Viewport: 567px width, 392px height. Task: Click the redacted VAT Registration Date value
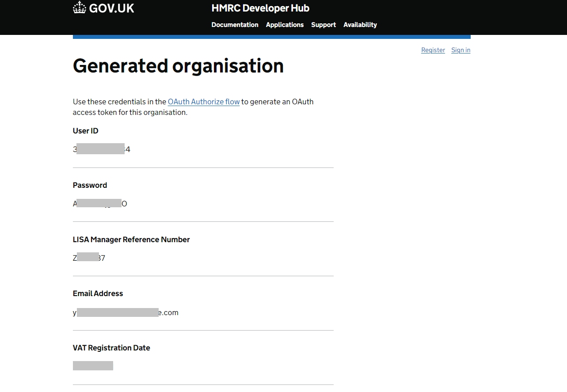pyautogui.click(x=93, y=365)
